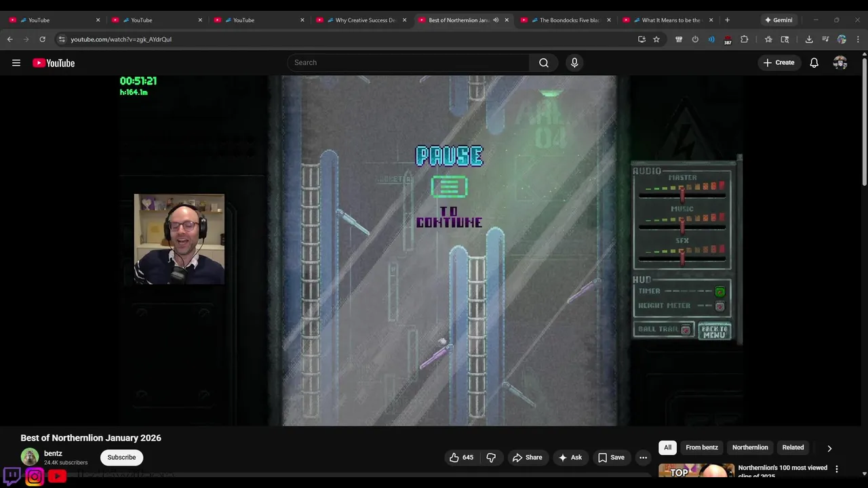Subscribe to bentz channel
Image resolution: width=868 pixels, height=488 pixels.
coord(122,457)
